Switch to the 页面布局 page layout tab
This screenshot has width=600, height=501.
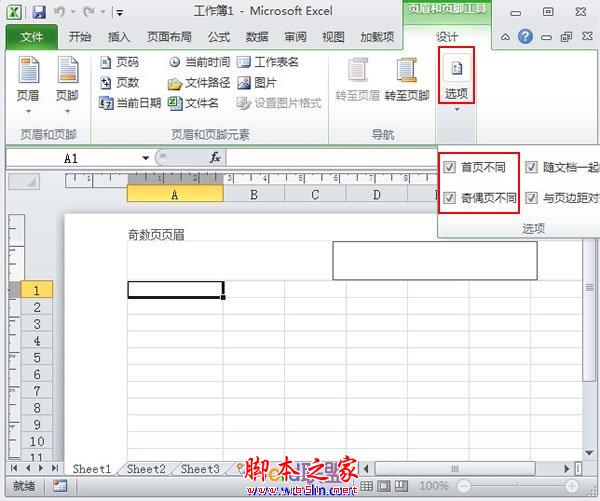tap(169, 37)
